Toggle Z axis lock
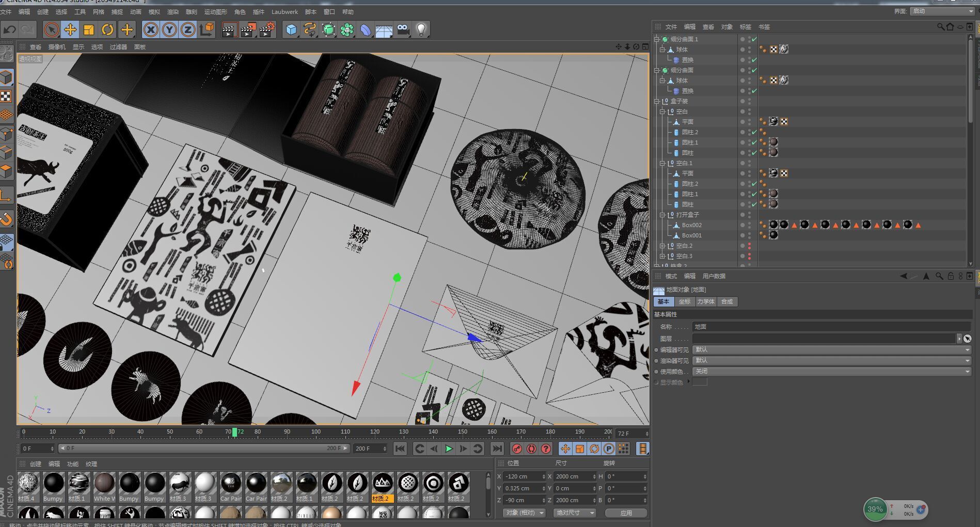This screenshot has height=527, width=980. pyautogui.click(x=187, y=29)
